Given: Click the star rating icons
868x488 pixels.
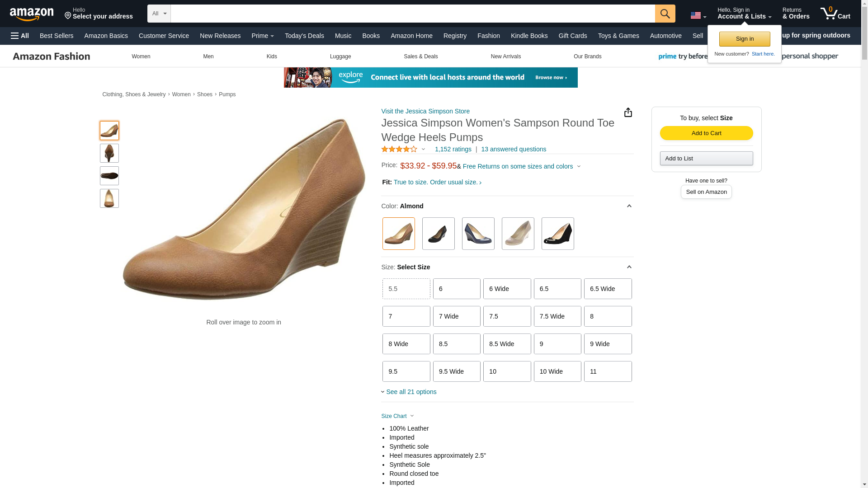Looking at the screenshot, I should (399, 149).
